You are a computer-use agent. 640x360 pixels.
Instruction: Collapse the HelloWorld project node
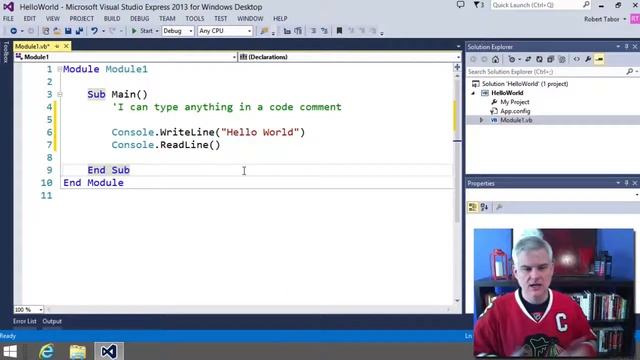[x=473, y=93]
